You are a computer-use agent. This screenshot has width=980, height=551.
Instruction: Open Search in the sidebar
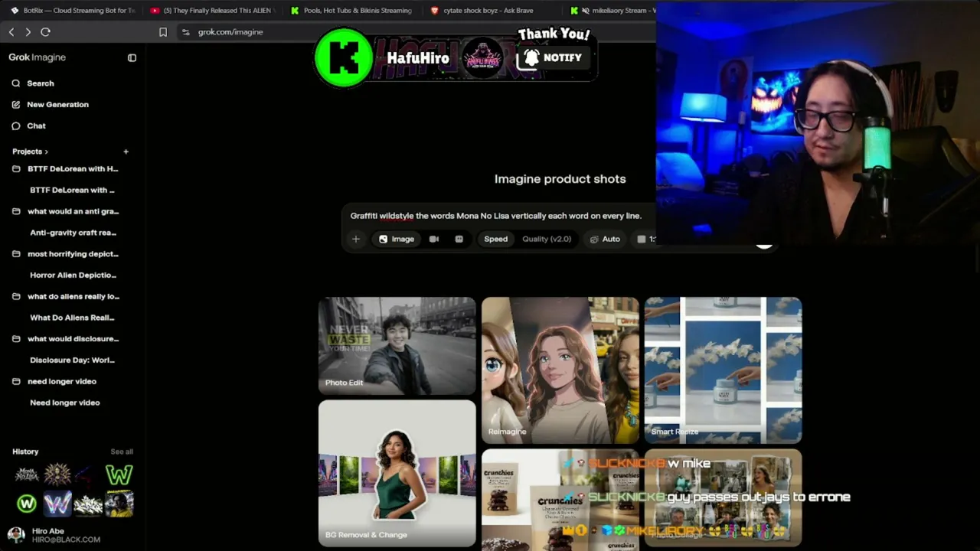[x=41, y=83]
